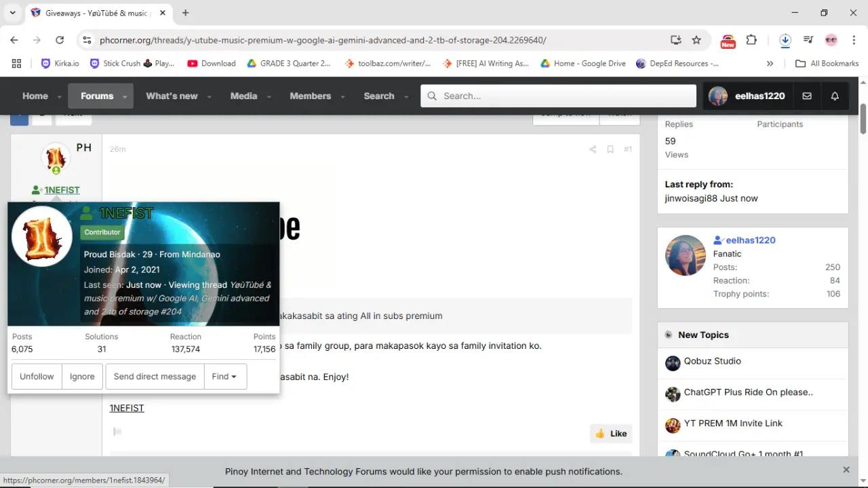Open jinwoisagi88 last reply link
This screenshot has height=488, width=868.
click(691, 198)
